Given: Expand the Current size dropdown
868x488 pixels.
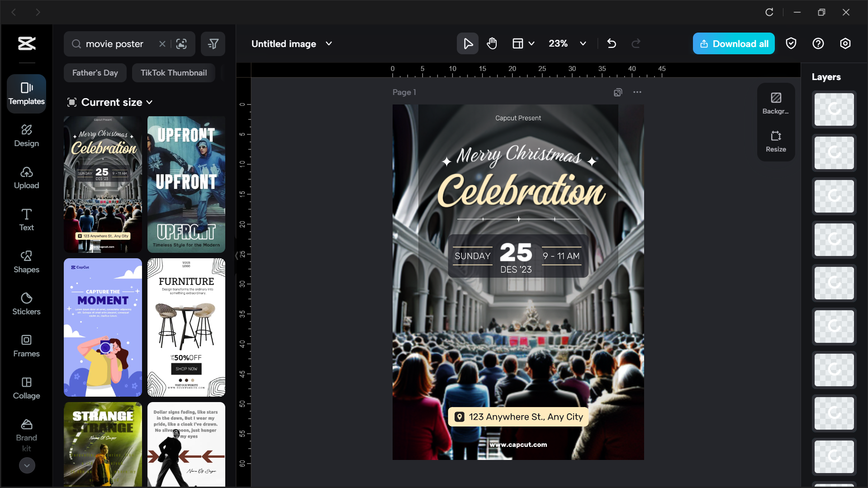Looking at the screenshot, I should point(110,102).
